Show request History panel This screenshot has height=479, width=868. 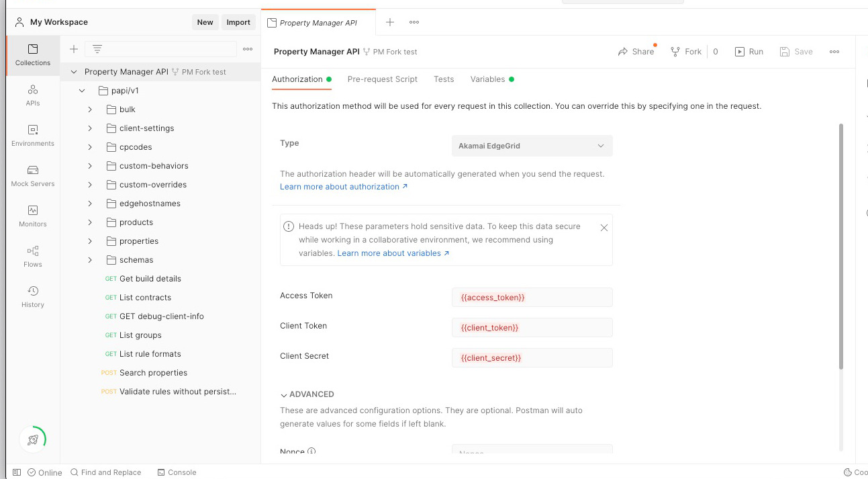pyautogui.click(x=33, y=296)
